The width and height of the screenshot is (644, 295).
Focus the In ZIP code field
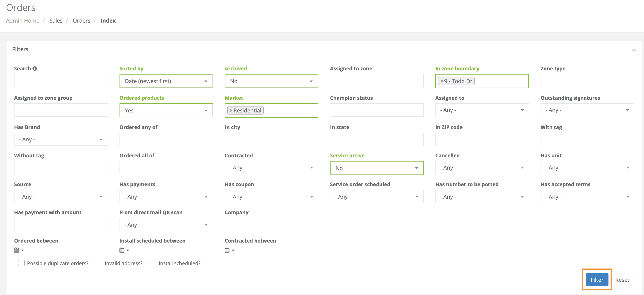pos(482,139)
